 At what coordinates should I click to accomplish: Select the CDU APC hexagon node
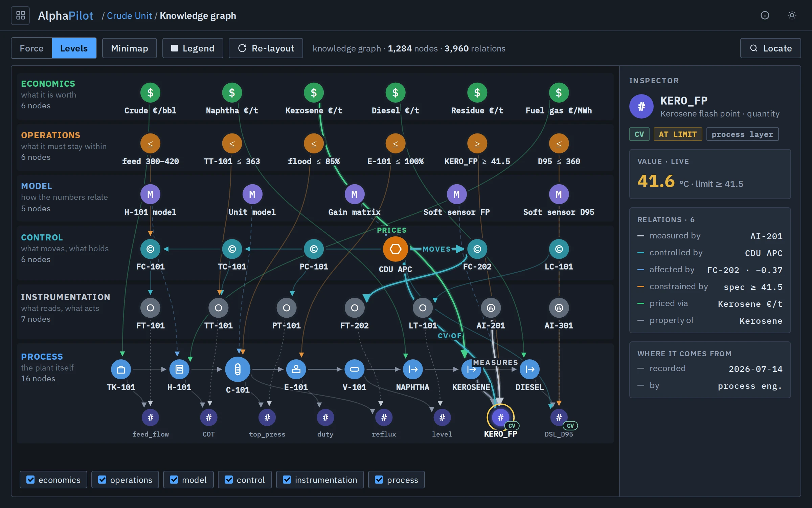[395, 249]
